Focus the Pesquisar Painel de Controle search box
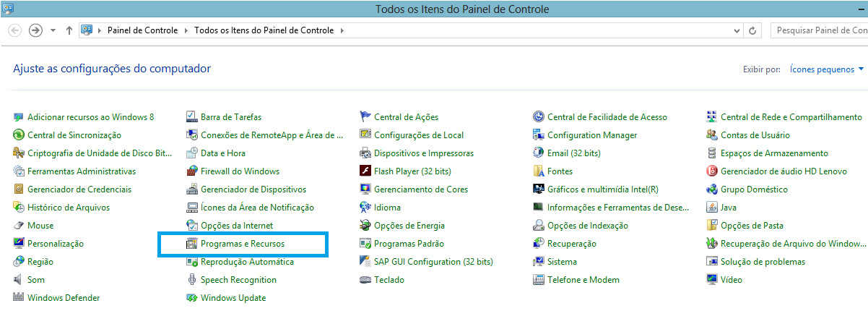The width and height of the screenshot is (868, 311). (820, 31)
